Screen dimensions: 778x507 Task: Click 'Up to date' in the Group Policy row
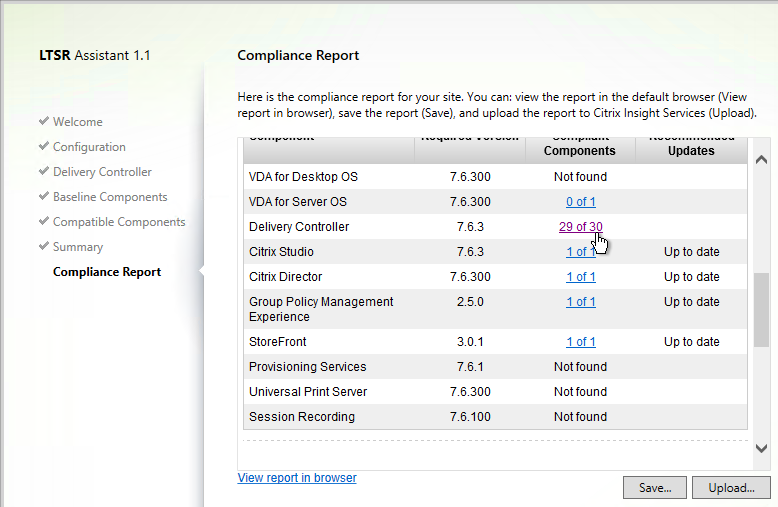[x=692, y=302]
